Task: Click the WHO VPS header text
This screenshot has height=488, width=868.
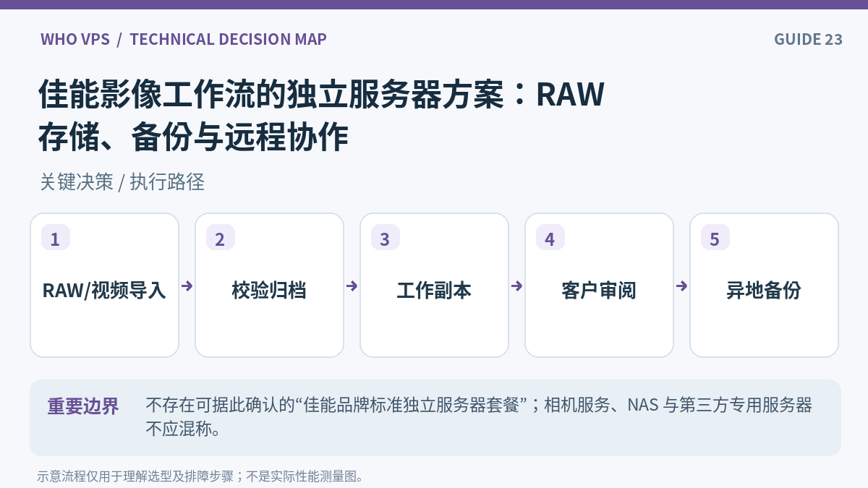Action: [x=75, y=39]
